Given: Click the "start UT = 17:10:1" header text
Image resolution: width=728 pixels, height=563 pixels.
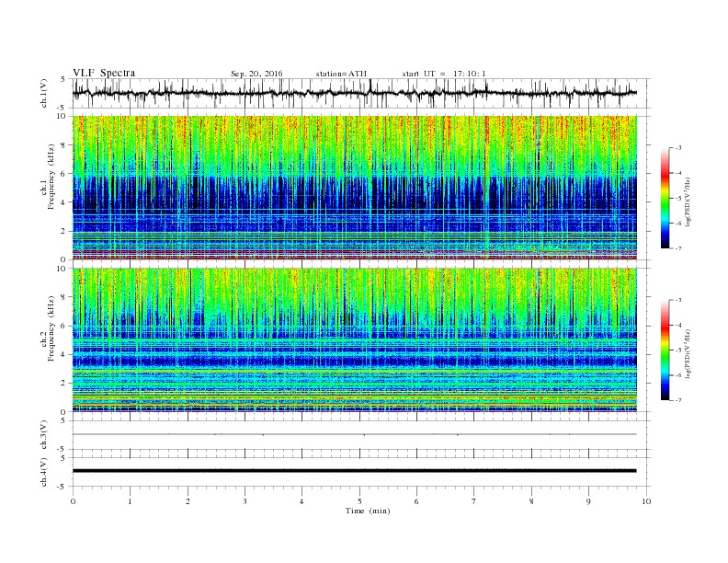Looking at the screenshot, I should point(444,74).
